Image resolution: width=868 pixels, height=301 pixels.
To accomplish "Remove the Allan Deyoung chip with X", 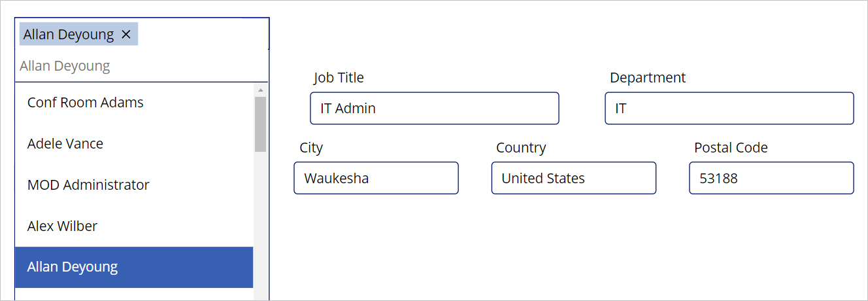I will [x=126, y=35].
